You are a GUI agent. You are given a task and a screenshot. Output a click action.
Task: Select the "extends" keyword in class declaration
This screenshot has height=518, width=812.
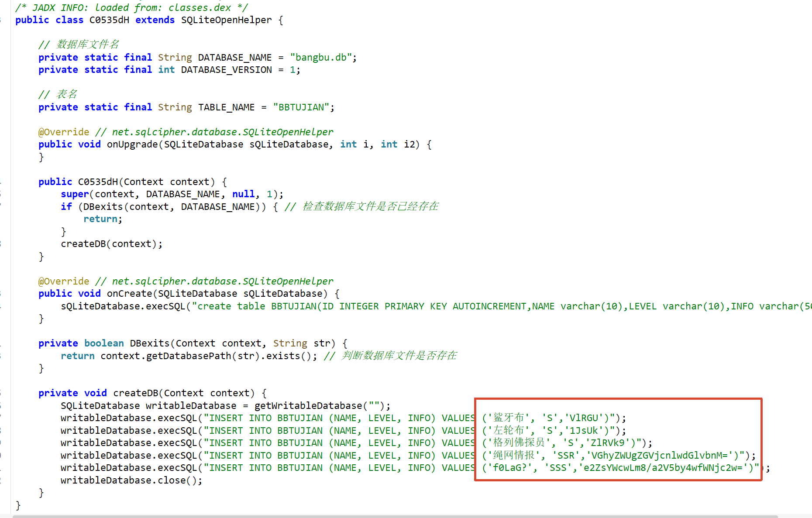pos(155,20)
